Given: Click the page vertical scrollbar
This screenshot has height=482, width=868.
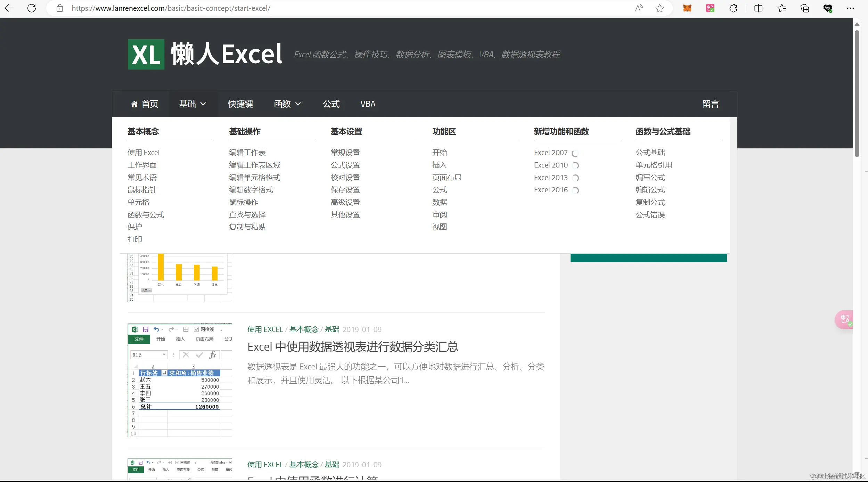Looking at the screenshot, I should click(x=857, y=94).
